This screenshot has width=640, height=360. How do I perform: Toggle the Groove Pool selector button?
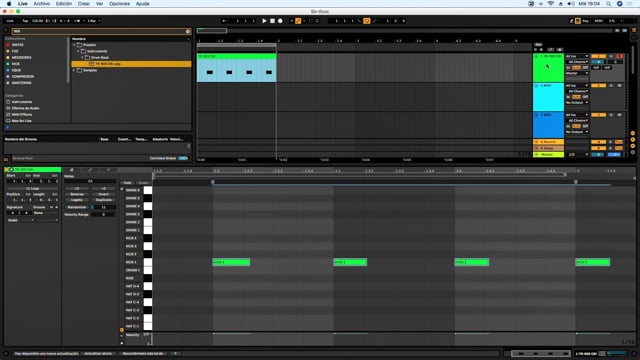7,159
